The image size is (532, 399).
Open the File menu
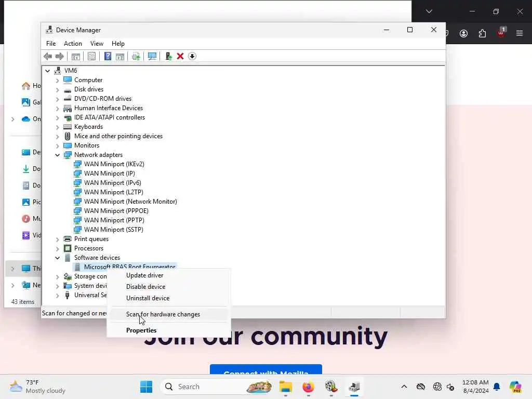click(51, 44)
